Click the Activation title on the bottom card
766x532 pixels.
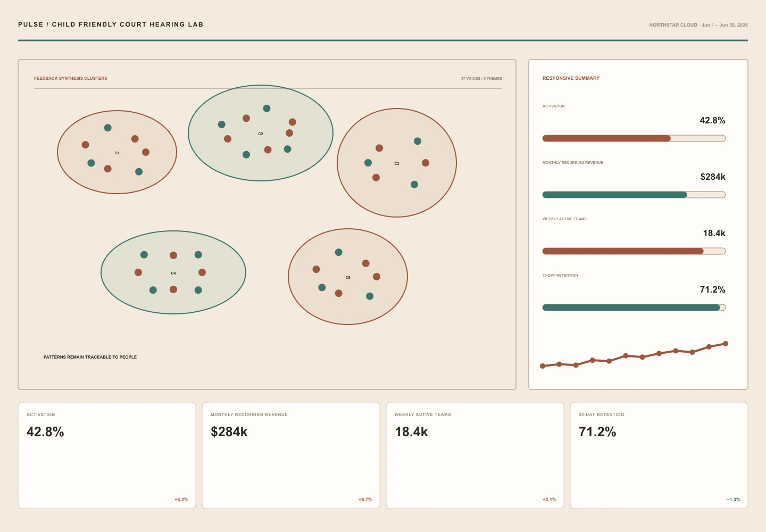coord(41,414)
